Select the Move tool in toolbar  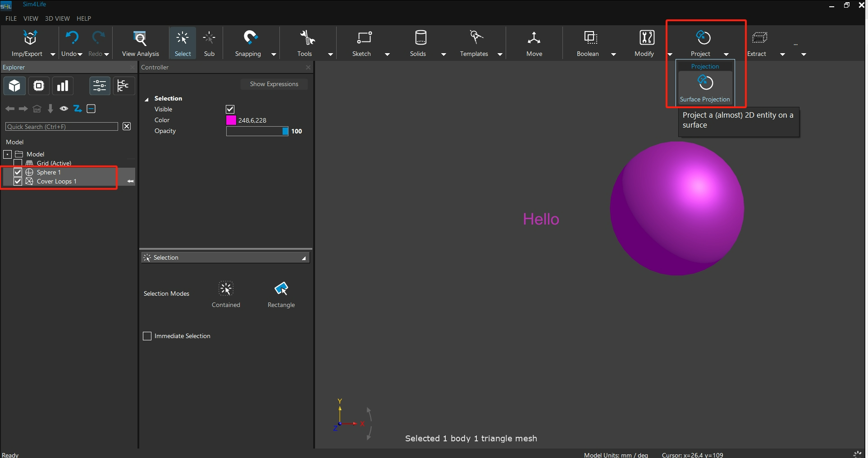click(x=534, y=43)
